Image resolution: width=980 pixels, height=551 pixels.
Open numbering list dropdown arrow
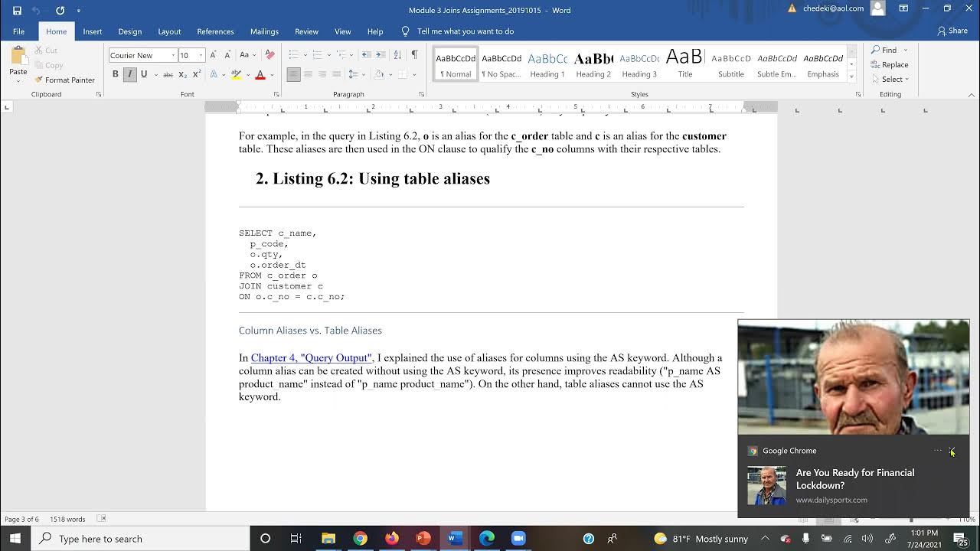coord(328,55)
